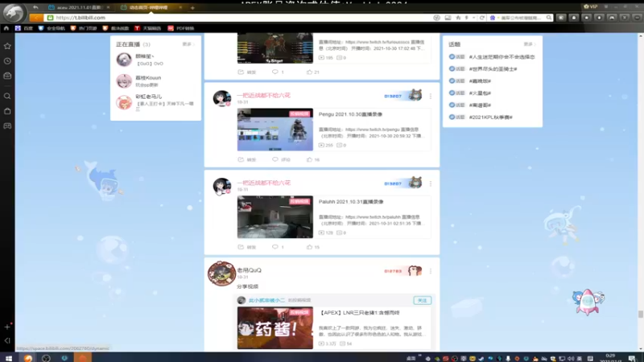The height and width of the screenshot is (362, 644).
Task: Click the taskbar clock showing 0:29
Action: click(x=611, y=357)
